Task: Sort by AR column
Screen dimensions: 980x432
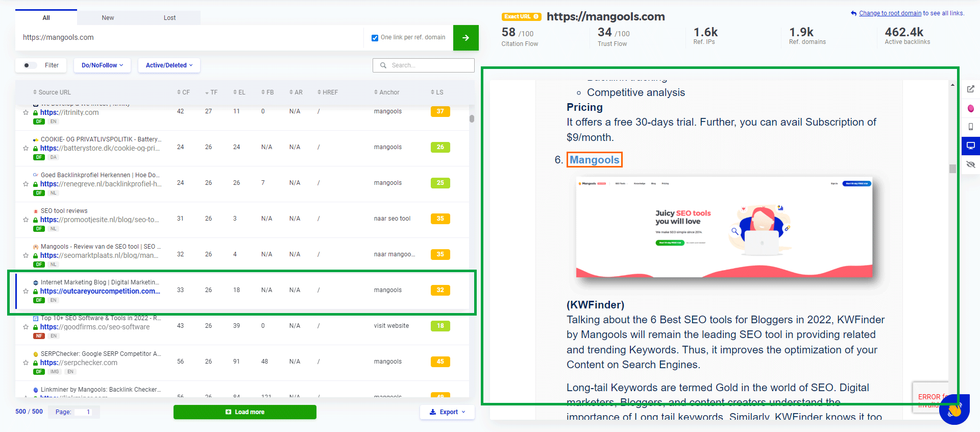Action: coord(296,92)
